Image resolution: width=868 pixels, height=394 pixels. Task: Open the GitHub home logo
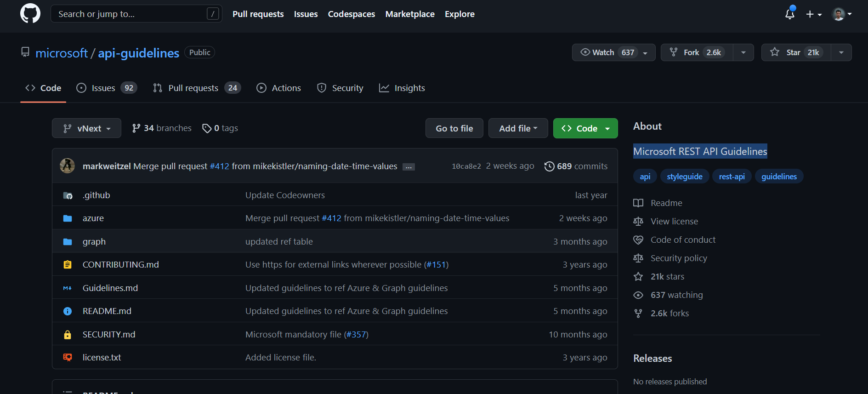pos(30,14)
